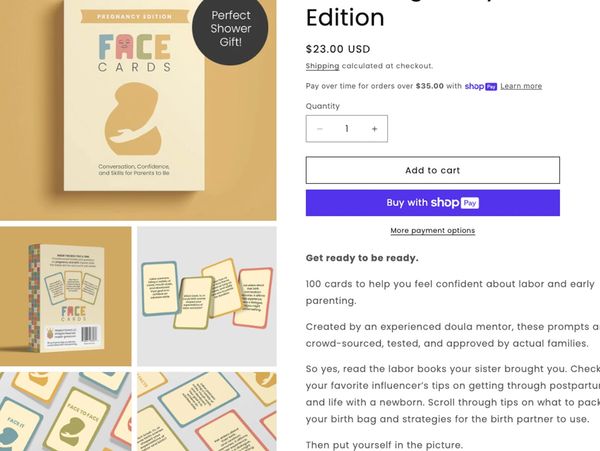This screenshot has width=600, height=451.
Task: Open Learn more about Shop Pay
Action: (521, 86)
